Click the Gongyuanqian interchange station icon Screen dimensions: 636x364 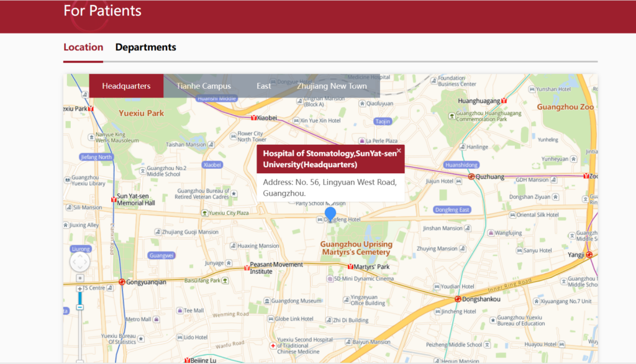[x=122, y=281]
